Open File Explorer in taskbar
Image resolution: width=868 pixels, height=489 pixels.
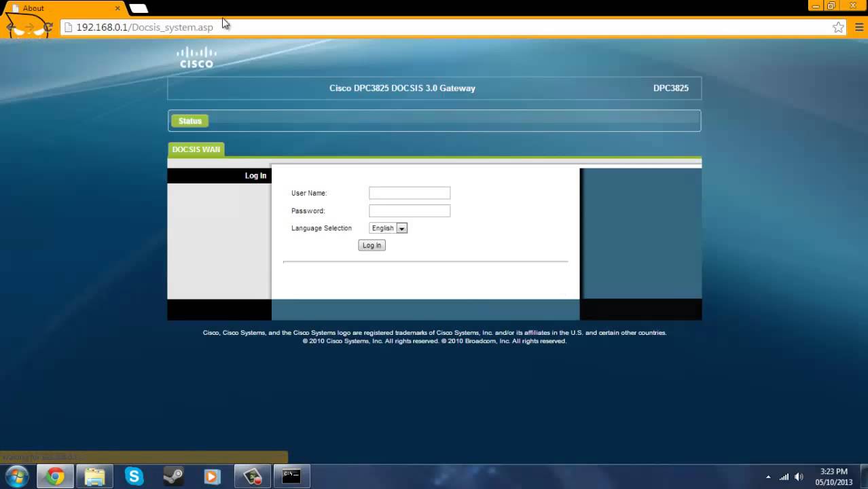(94, 477)
